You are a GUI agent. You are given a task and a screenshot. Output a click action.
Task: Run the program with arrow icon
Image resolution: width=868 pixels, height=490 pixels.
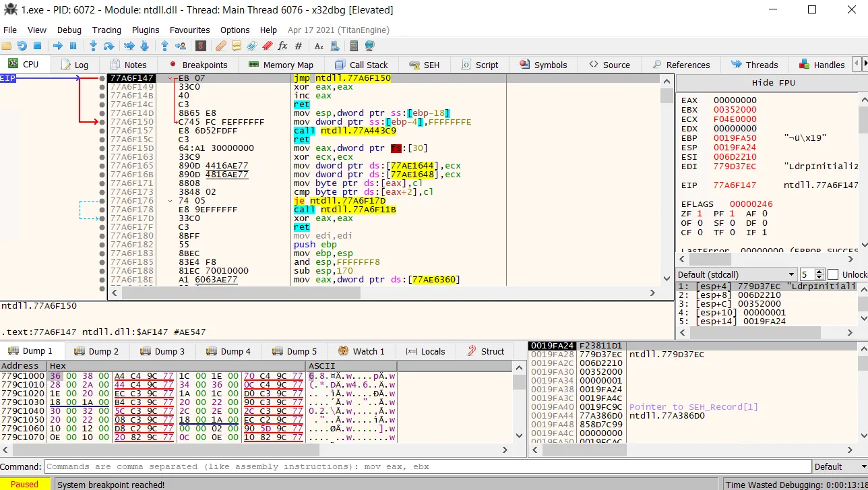pyautogui.click(x=57, y=46)
